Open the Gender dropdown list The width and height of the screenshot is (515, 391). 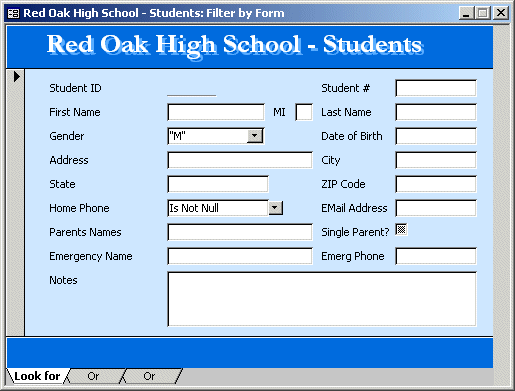tap(255, 136)
